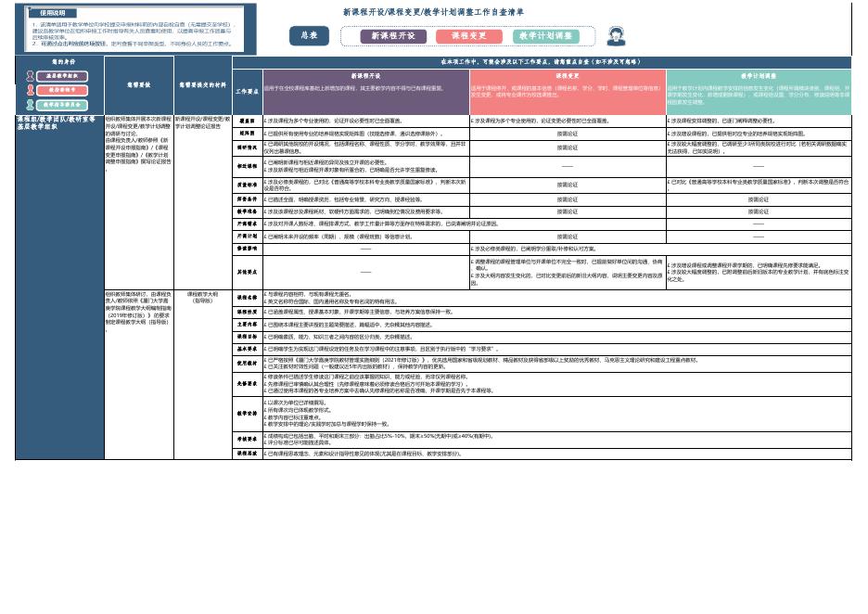Switch to the pink 课程变更 tab button
The image size is (868, 614).
coord(469,36)
